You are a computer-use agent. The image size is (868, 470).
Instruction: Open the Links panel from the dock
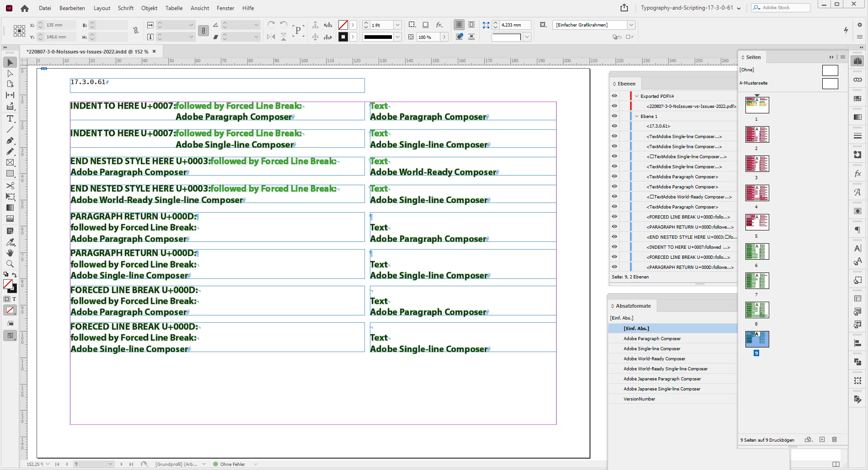[857, 80]
